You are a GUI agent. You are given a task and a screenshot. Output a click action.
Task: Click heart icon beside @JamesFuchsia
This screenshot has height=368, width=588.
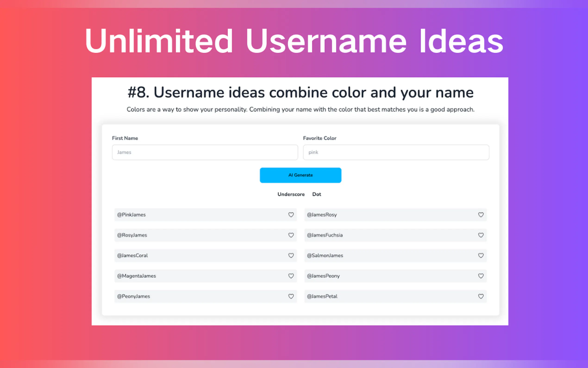point(481,235)
